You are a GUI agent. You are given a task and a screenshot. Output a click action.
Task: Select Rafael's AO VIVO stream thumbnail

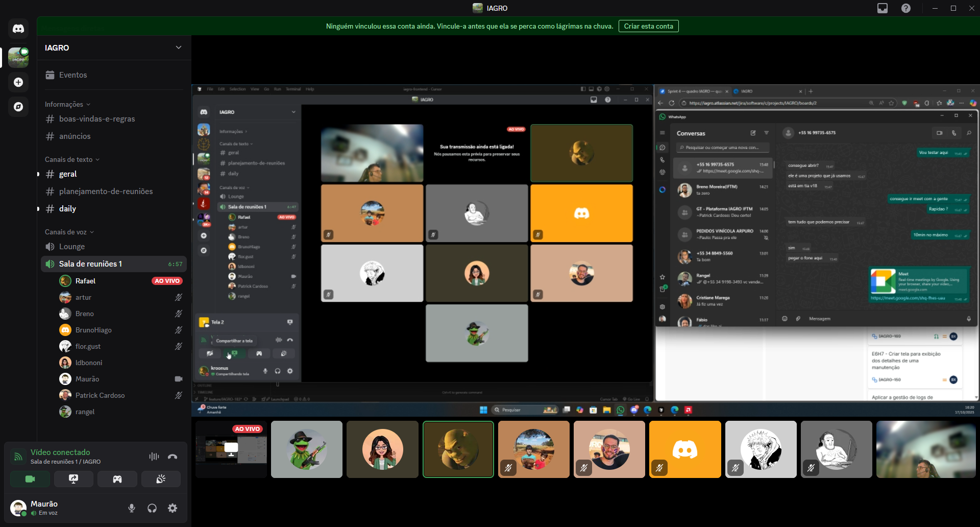pyautogui.click(x=231, y=449)
